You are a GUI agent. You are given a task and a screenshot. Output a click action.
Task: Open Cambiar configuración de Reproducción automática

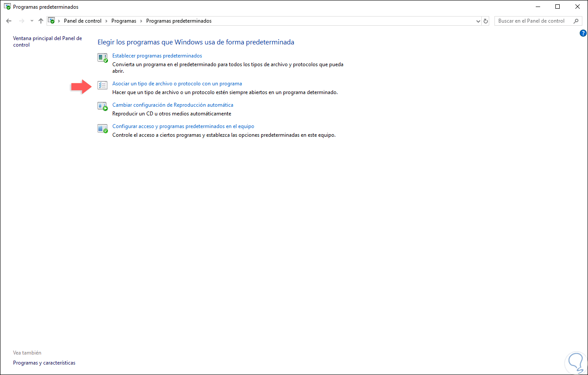tap(173, 105)
